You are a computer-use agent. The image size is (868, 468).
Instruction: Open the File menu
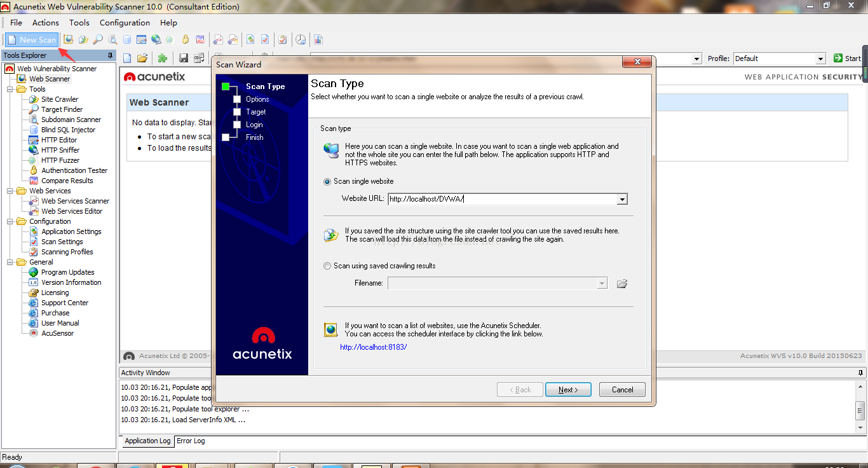coord(16,23)
